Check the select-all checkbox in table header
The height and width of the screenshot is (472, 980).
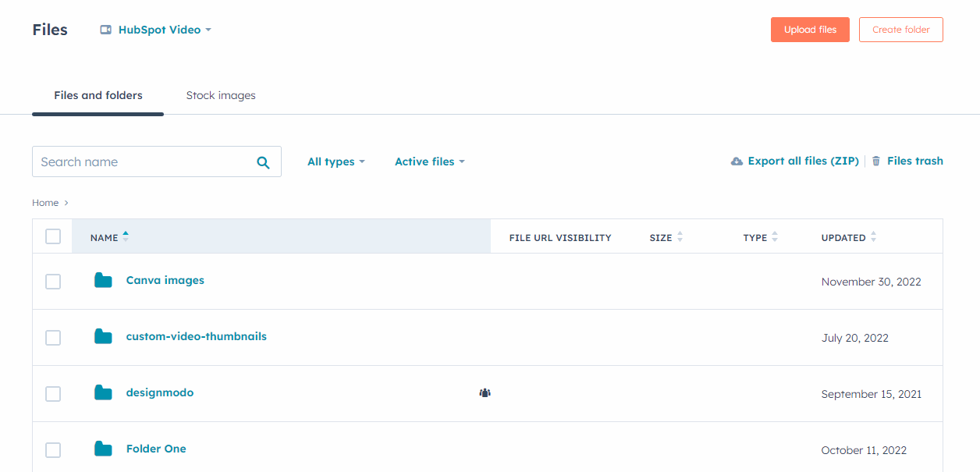tap(53, 236)
